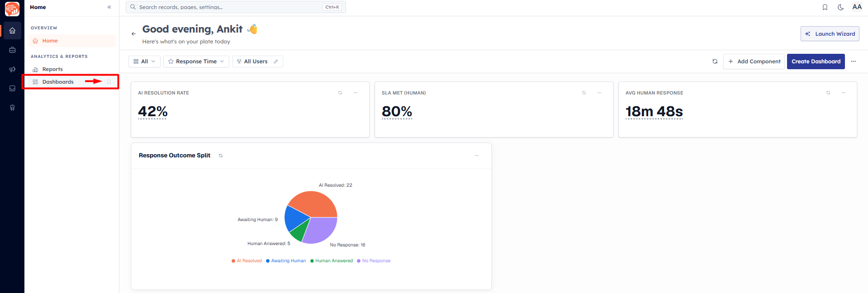Click the Launch Wizard button
The height and width of the screenshot is (293, 868).
tap(830, 34)
